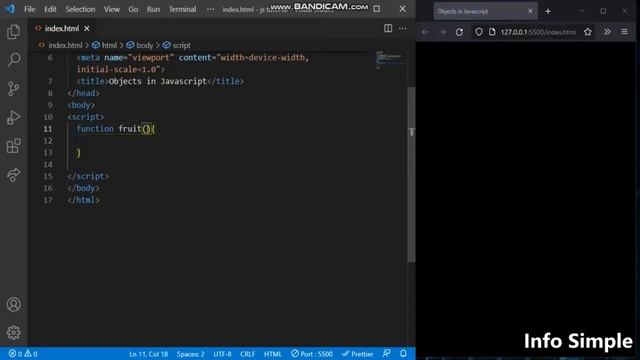Open the Go menu
Image resolution: width=640 pixels, height=360 pixels.
(133, 9)
